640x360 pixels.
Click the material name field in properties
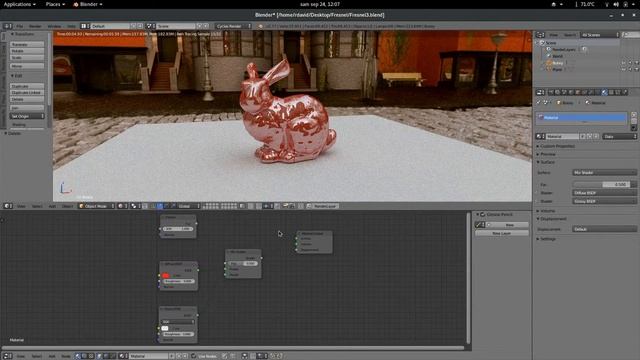[x=562, y=136]
